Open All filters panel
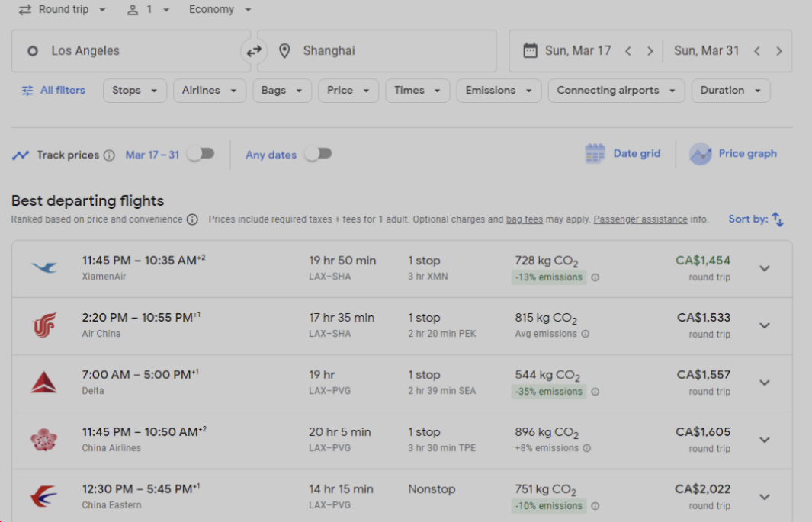Viewport: 812px width, 522px height. (x=53, y=91)
